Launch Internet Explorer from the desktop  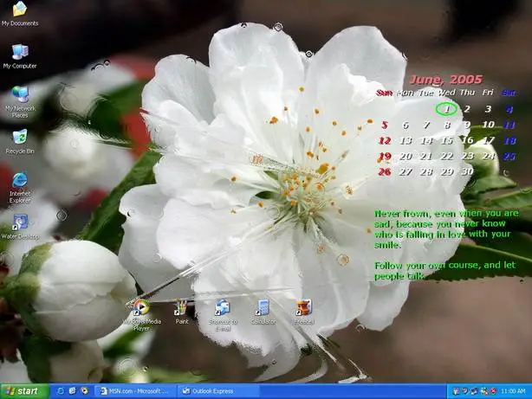pos(19,180)
